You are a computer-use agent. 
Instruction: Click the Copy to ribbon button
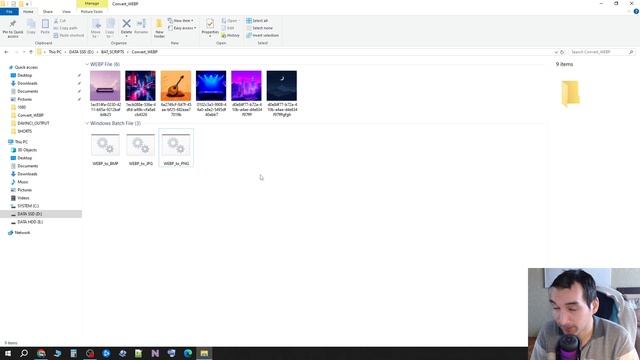click(x=109, y=28)
